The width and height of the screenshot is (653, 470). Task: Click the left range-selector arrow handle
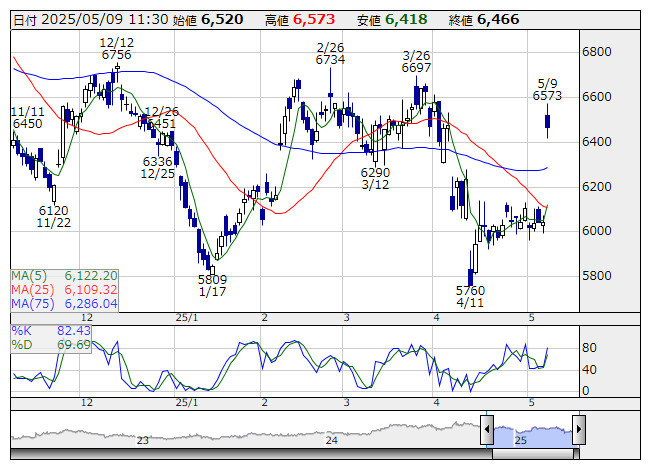tap(487, 430)
